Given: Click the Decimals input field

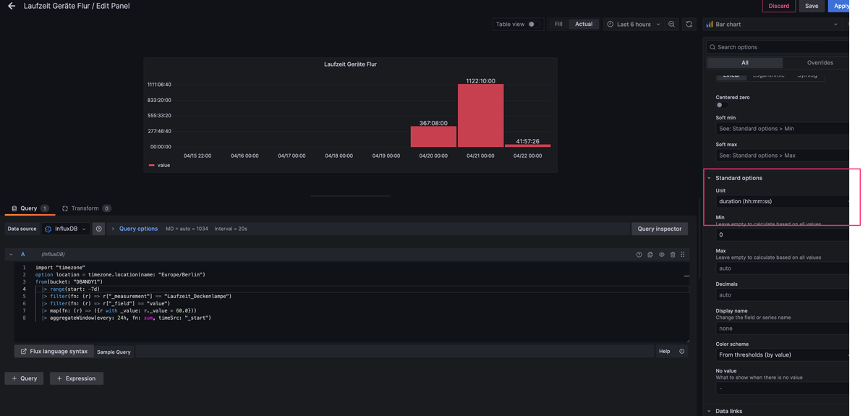Looking at the screenshot, I should (x=782, y=295).
